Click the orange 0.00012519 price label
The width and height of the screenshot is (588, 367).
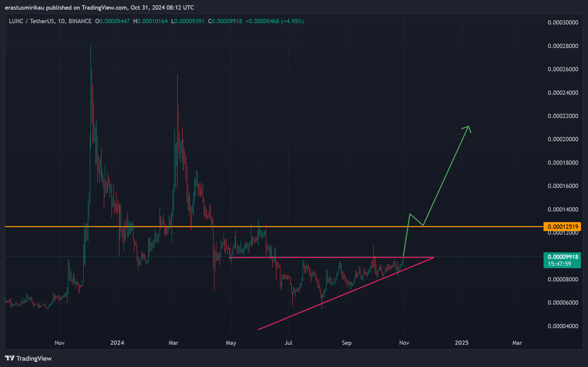(562, 227)
